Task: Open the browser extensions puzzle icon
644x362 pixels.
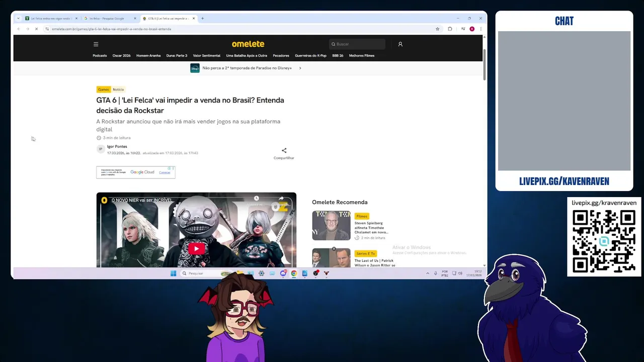Action: (450, 29)
